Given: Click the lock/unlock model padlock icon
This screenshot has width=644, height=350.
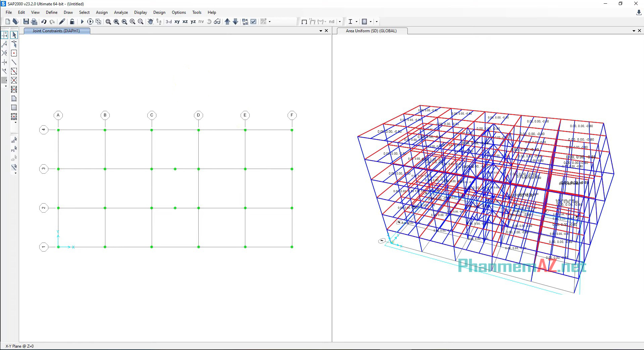Looking at the screenshot, I should (72, 21).
